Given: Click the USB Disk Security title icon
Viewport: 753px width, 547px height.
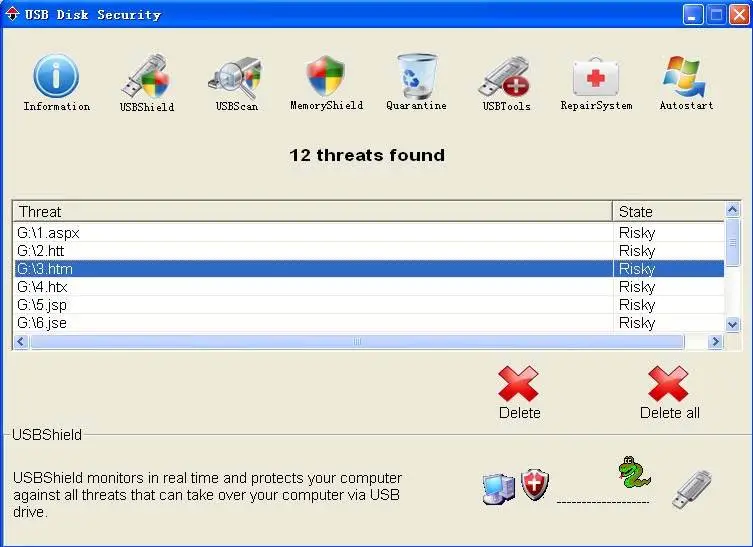Looking at the screenshot, I should coord(12,14).
